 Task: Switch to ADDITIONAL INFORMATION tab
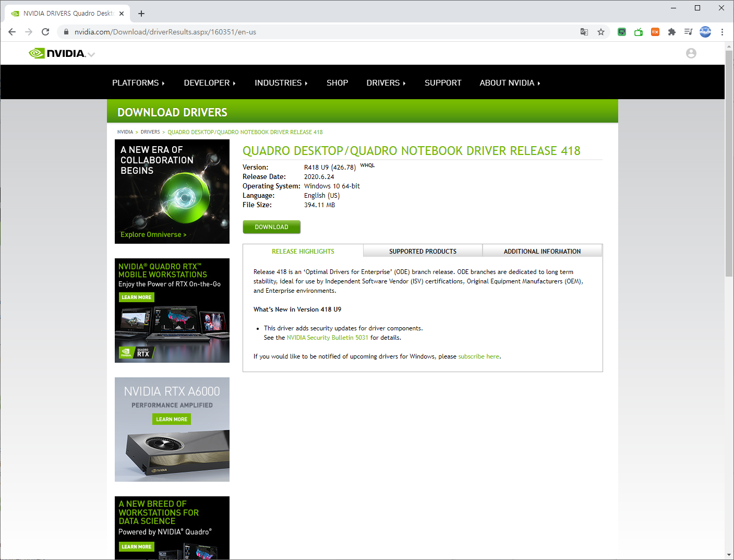[x=542, y=251]
